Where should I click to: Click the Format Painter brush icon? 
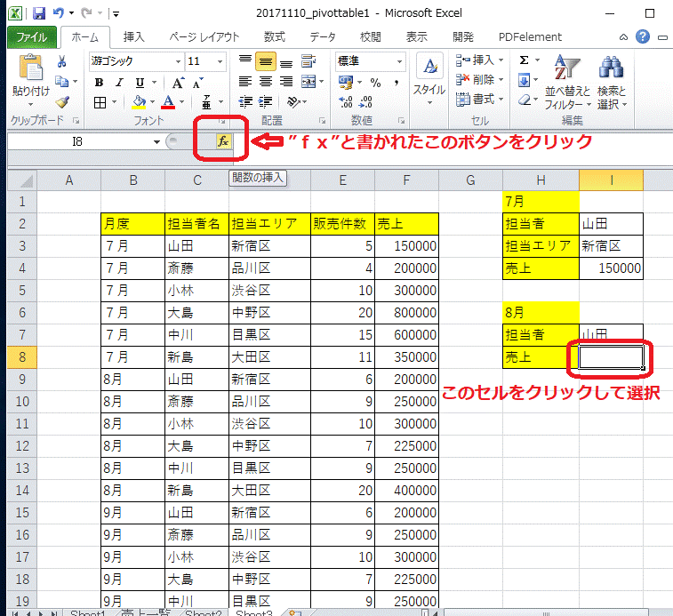coord(62,102)
